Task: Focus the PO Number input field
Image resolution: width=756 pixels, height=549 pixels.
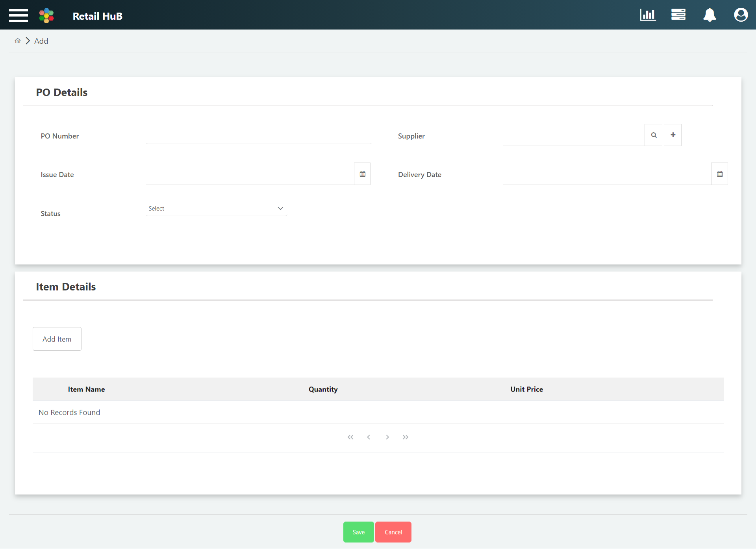Action: tap(258, 136)
